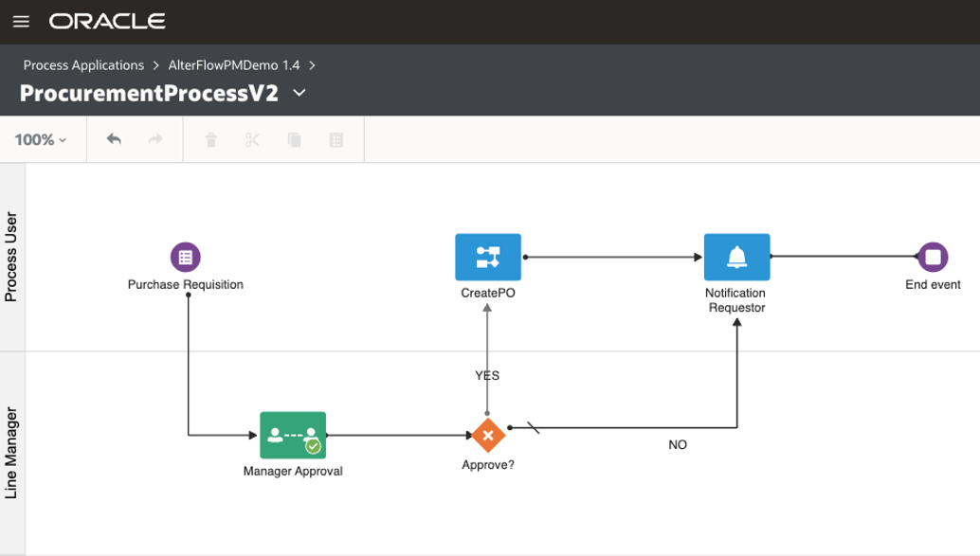Click the CreatePO service task icon
The height and width of the screenshot is (556, 980).
[487, 256]
